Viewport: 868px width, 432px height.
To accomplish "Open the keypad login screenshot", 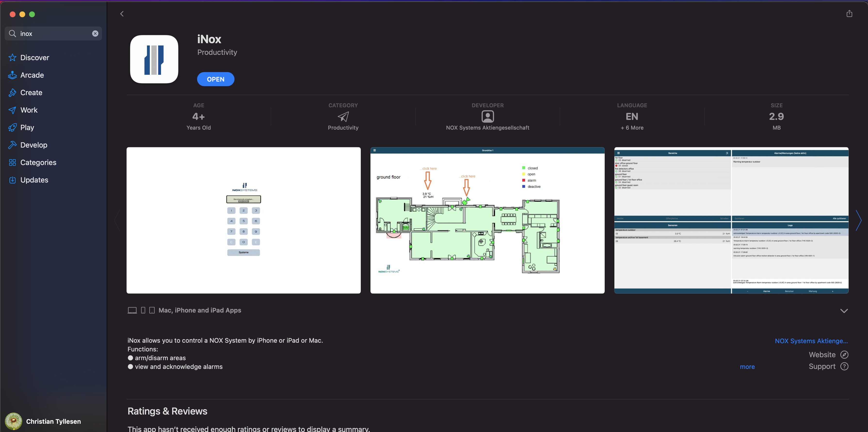I will coord(244,221).
